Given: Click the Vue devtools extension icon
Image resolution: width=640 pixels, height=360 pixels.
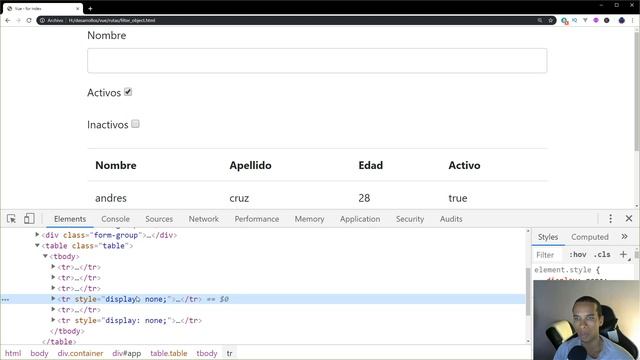Looking at the screenshot, I should click(x=585, y=20).
